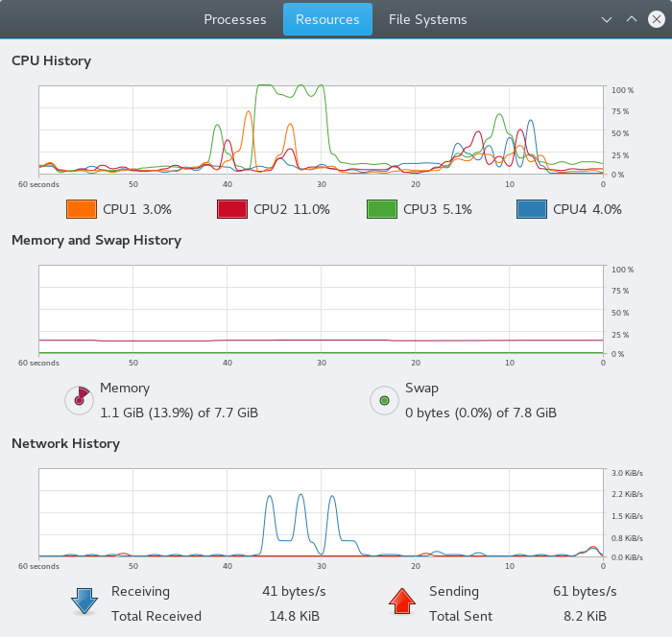Click the blue CPU4 color swatch
The width and height of the screenshot is (672, 637).
[532, 209]
